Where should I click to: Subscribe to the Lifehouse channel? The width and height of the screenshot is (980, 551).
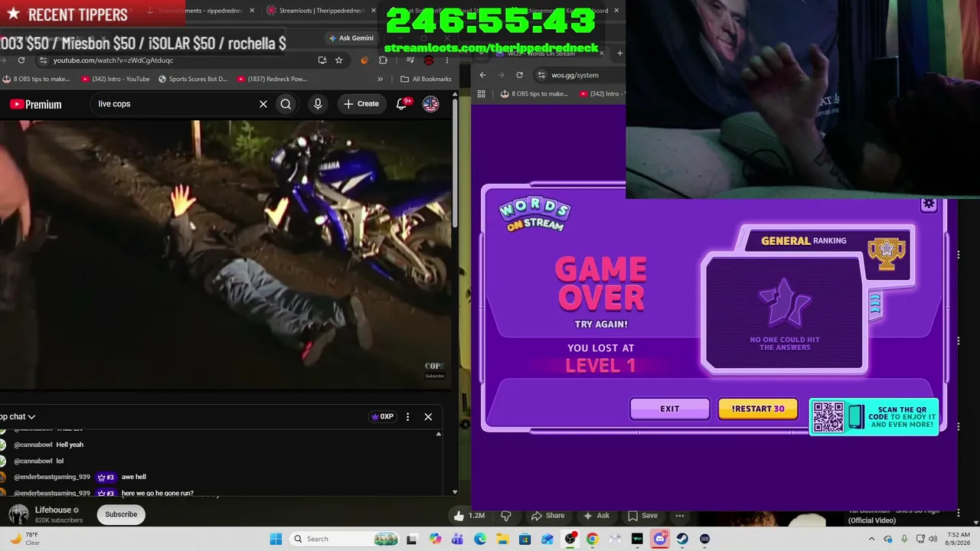(x=121, y=514)
